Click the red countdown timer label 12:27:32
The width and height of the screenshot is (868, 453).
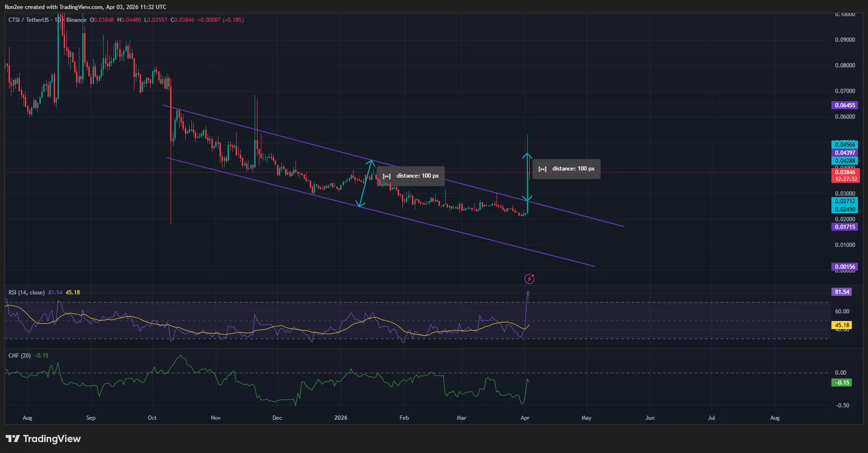pos(845,179)
